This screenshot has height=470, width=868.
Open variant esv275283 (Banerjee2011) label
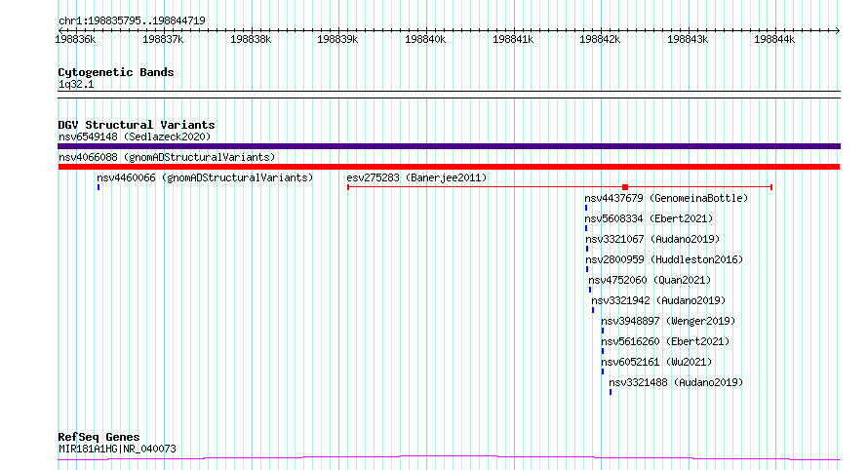pyautogui.click(x=416, y=177)
